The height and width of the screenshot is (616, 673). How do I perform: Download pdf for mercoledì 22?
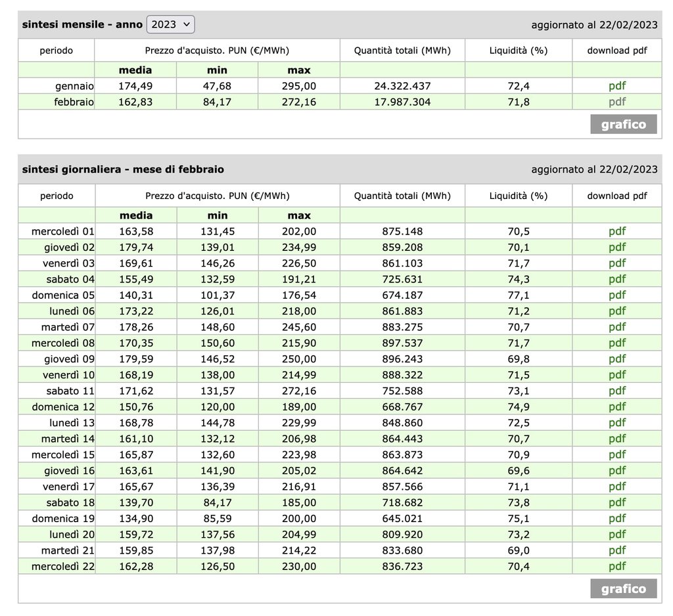point(616,566)
